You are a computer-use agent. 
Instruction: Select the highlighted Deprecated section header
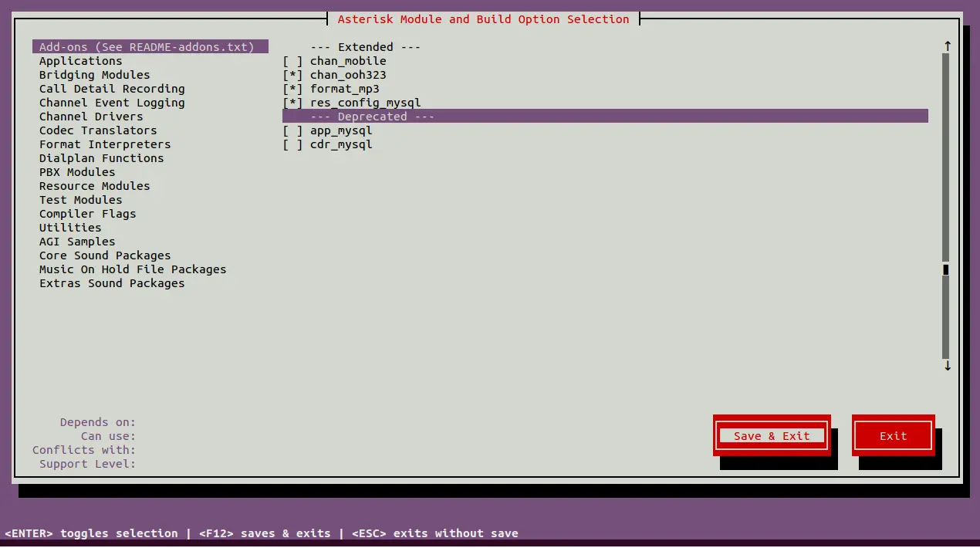pos(605,117)
